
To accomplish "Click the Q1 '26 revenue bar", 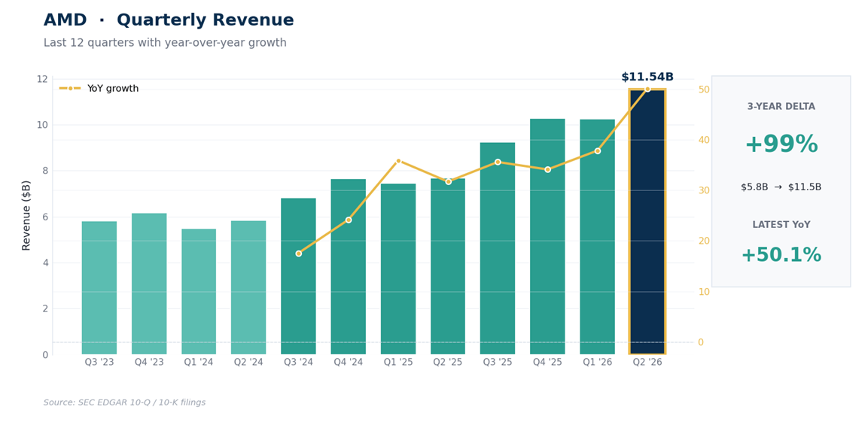I will (x=597, y=237).
